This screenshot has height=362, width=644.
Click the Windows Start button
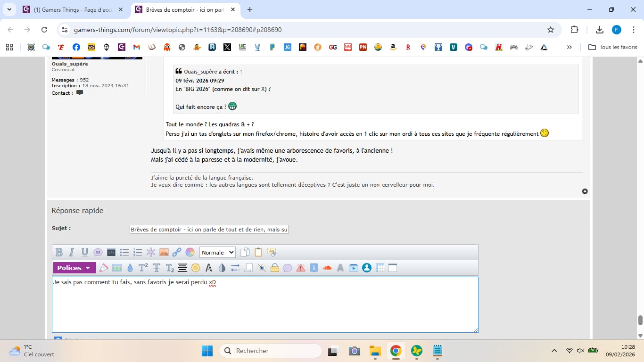point(207,351)
